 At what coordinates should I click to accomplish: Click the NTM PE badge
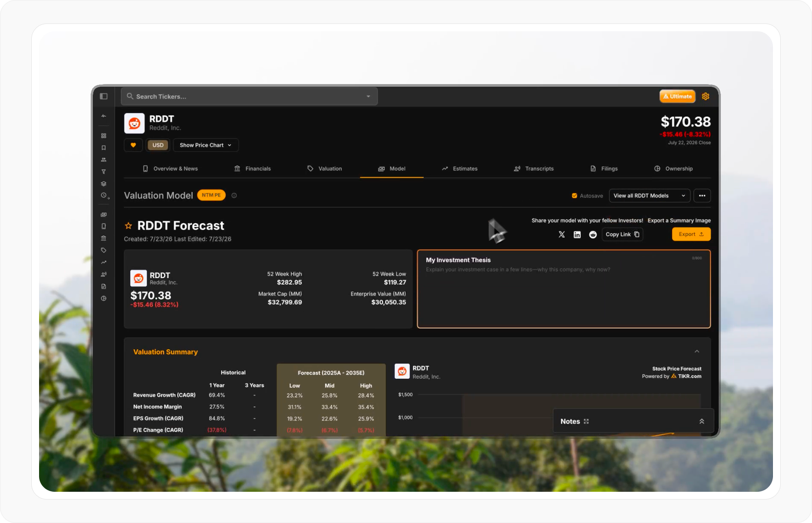click(x=211, y=195)
